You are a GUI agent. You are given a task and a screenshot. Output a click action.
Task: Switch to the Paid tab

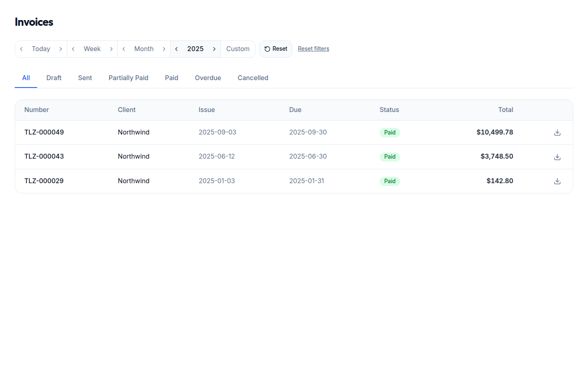click(x=171, y=78)
